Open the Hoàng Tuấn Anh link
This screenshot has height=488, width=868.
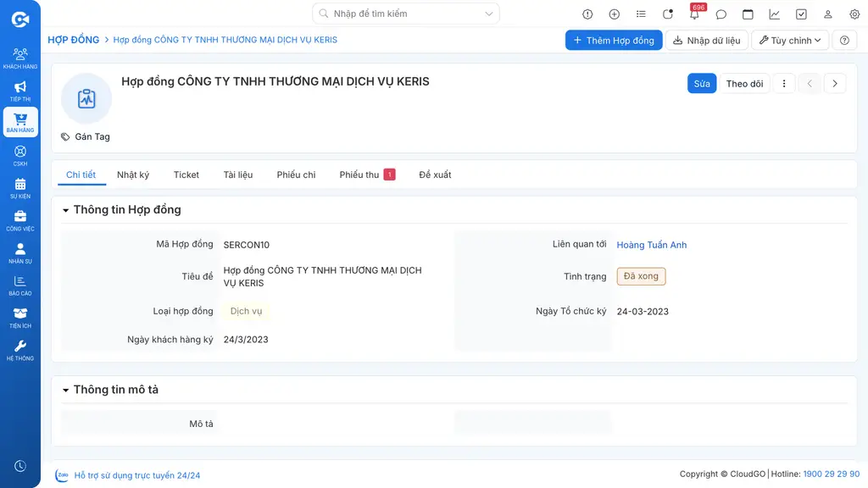point(652,245)
